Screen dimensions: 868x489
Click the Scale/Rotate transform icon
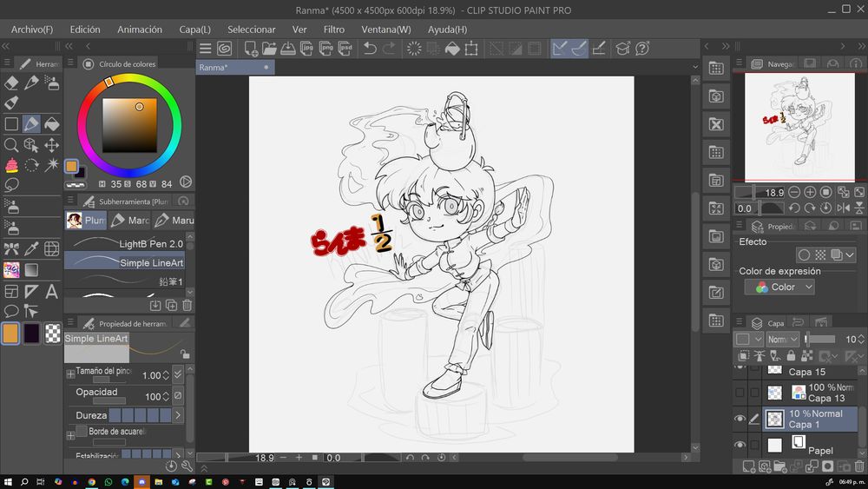[471, 49]
